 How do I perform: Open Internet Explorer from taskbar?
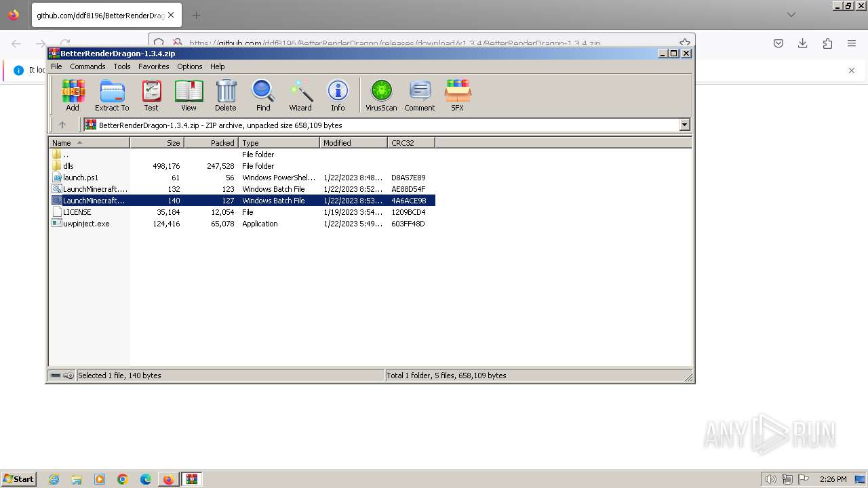54,479
